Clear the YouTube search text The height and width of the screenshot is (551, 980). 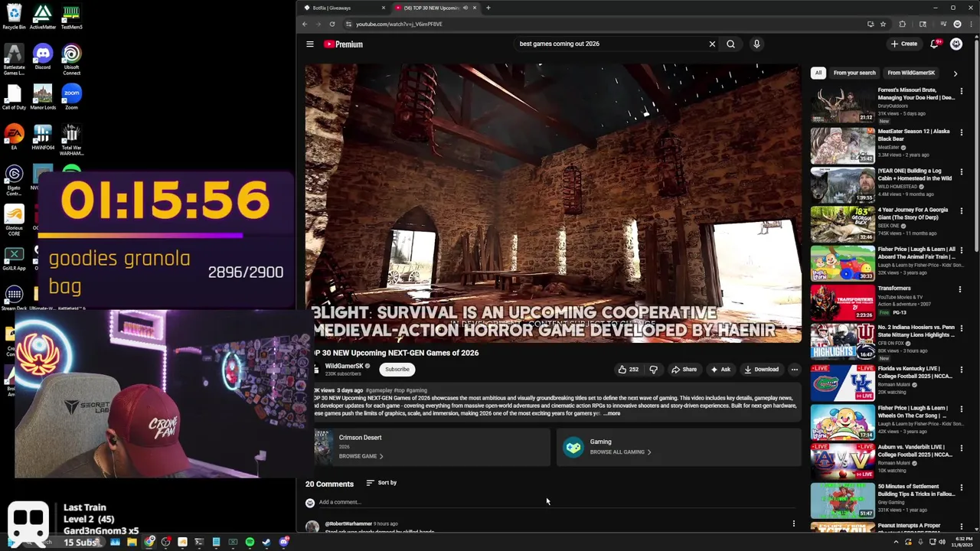click(x=712, y=44)
